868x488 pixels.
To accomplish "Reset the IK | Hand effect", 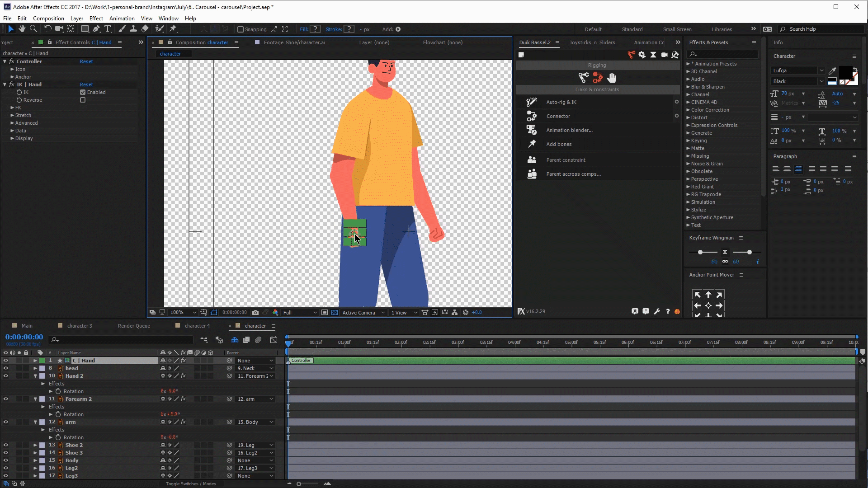I will (x=86, y=84).
